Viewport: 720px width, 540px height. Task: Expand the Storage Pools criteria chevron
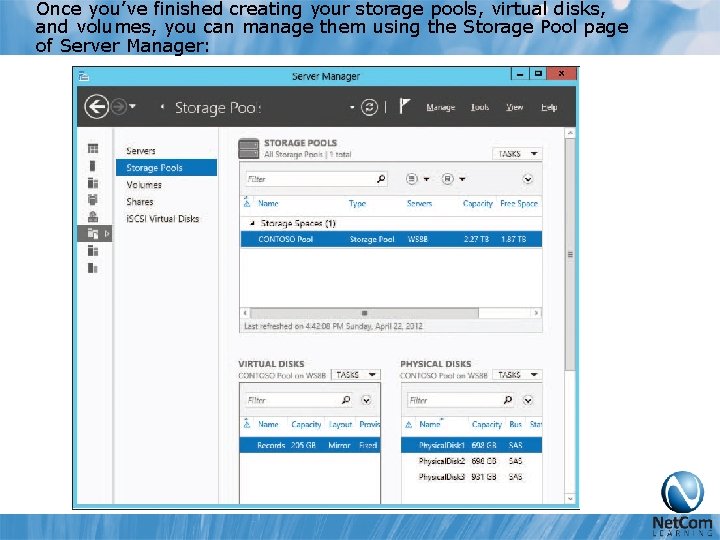coord(528,179)
